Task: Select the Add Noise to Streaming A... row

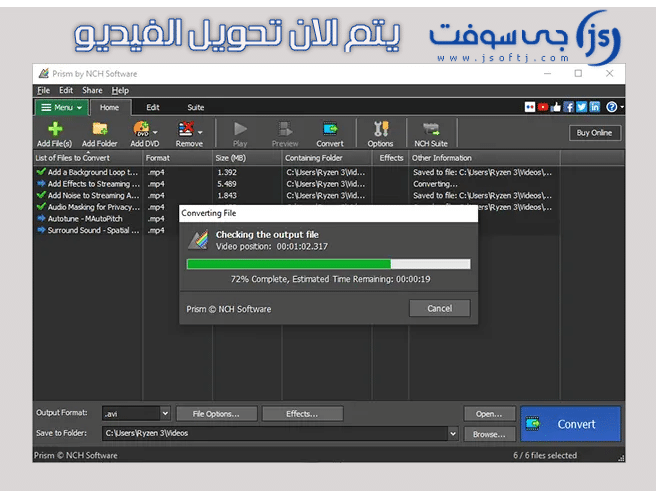Action: click(x=297, y=195)
